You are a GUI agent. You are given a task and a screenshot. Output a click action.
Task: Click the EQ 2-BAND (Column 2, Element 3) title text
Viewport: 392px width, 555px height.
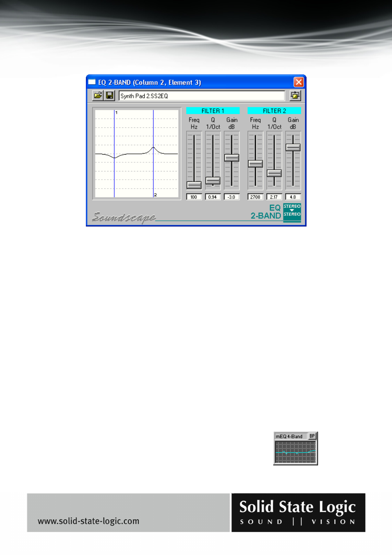tap(150, 82)
